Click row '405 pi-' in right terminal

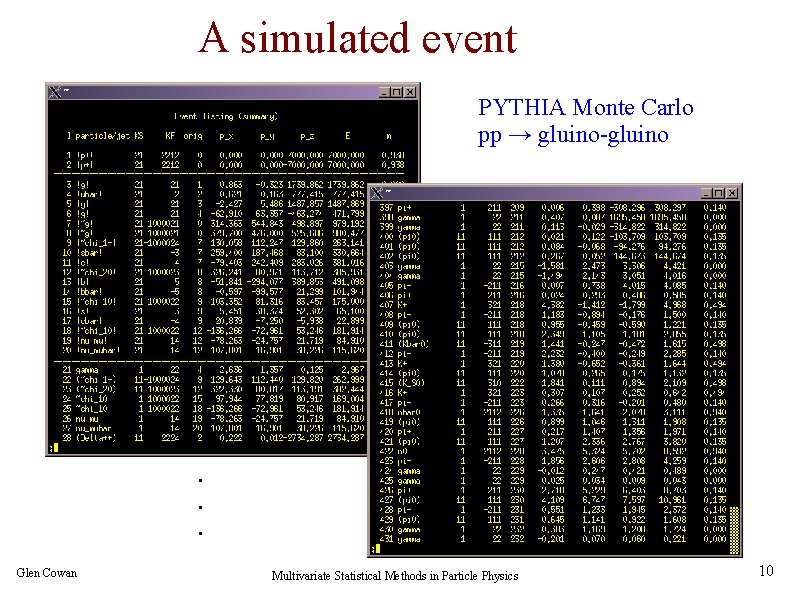tap(553, 286)
